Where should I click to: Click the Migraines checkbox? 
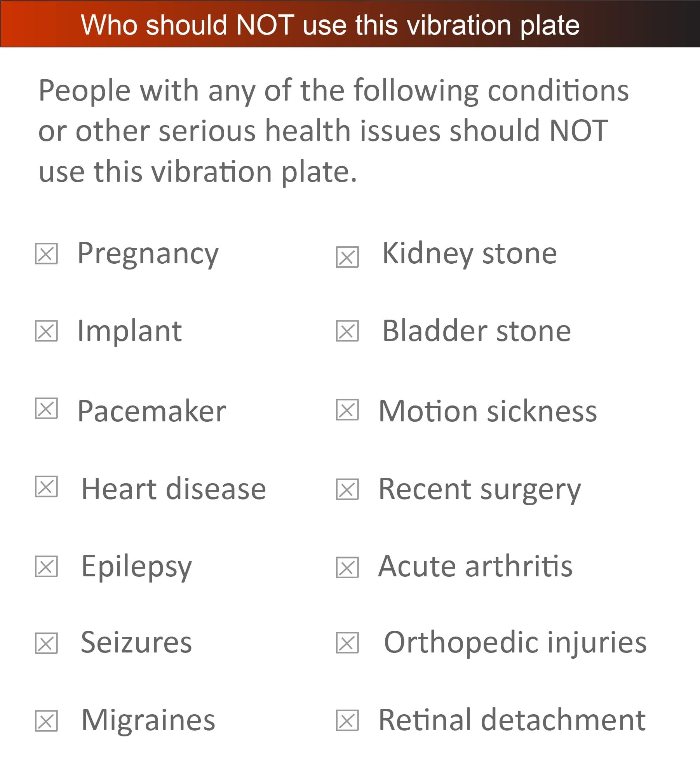coord(46,721)
